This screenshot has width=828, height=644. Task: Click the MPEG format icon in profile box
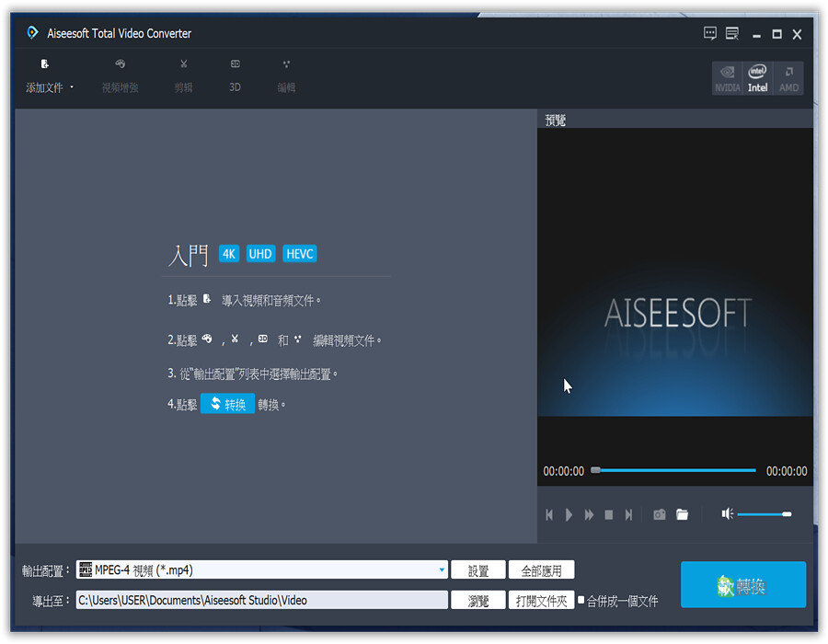(x=86, y=569)
